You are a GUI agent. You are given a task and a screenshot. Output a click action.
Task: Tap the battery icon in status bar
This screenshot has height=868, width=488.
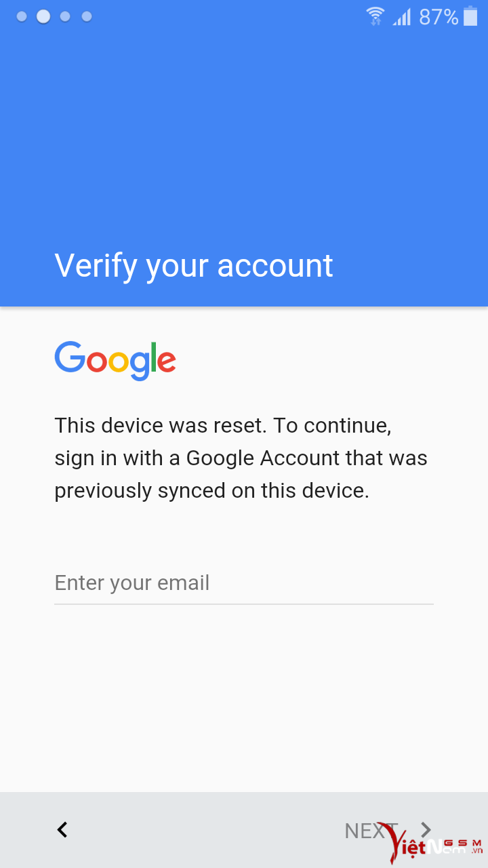(470, 16)
